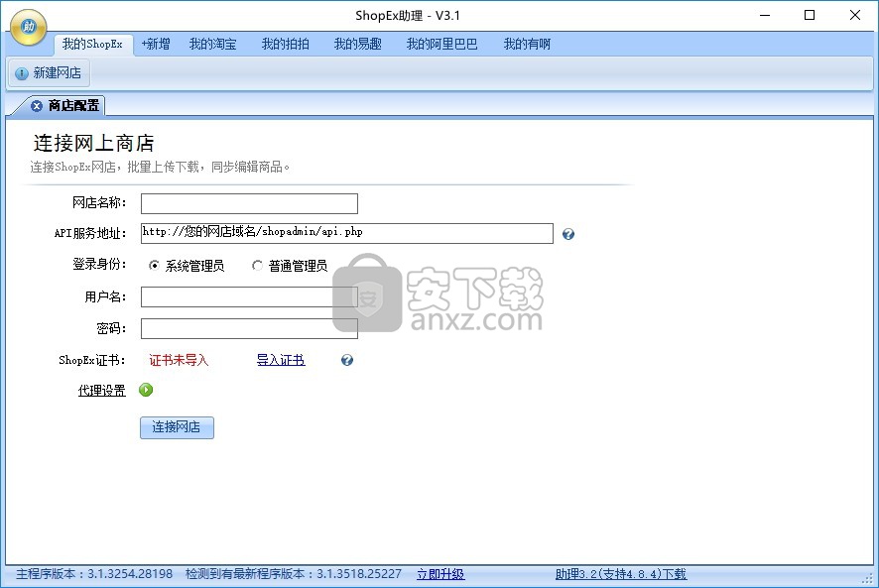The image size is (879, 588).
Task: Close the 商店配置 tab with its X icon
Action: pos(37,106)
